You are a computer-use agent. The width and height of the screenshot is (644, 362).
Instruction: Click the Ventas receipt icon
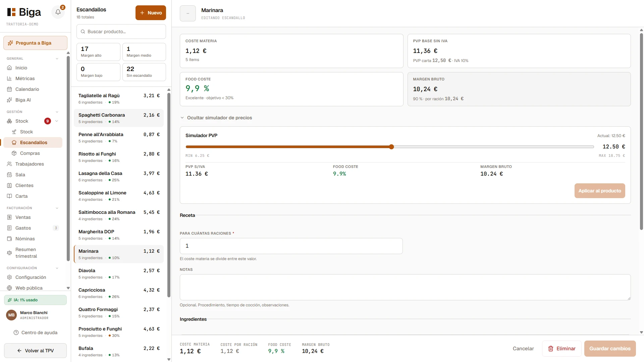click(x=9, y=217)
